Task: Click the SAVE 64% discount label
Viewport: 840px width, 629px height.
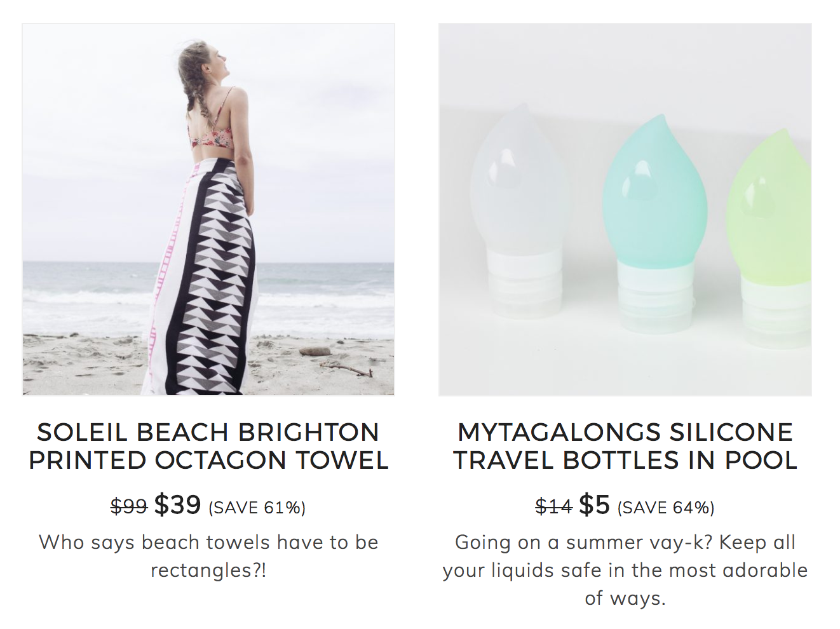Action: point(666,508)
